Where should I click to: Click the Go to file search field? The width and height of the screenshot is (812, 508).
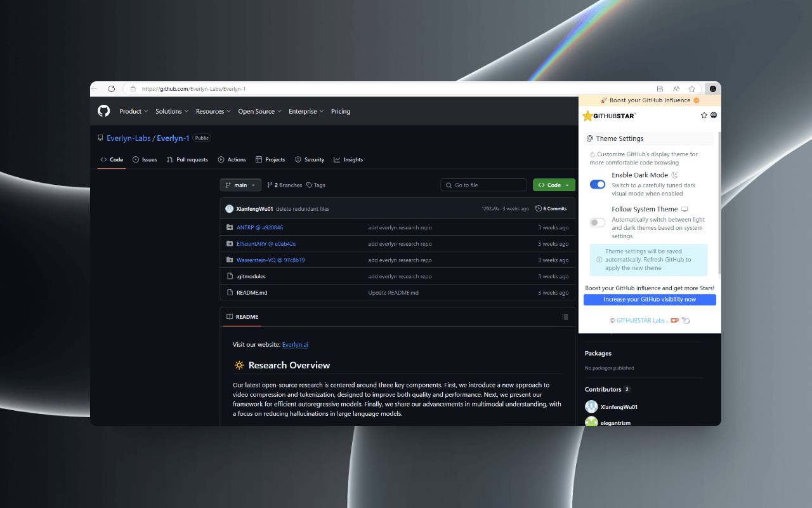click(x=483, y=185)
